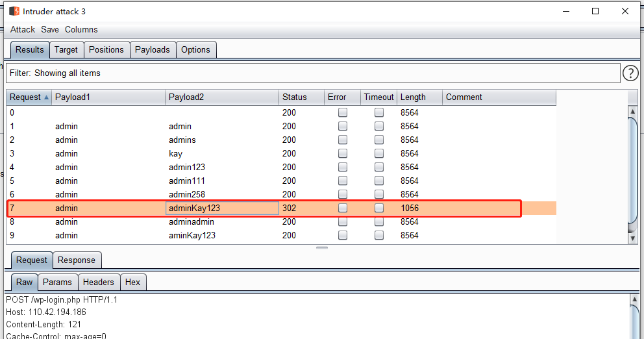The image size is (644, 339).
Task: Switch to the Params view tab
Action: pos(57,282)
